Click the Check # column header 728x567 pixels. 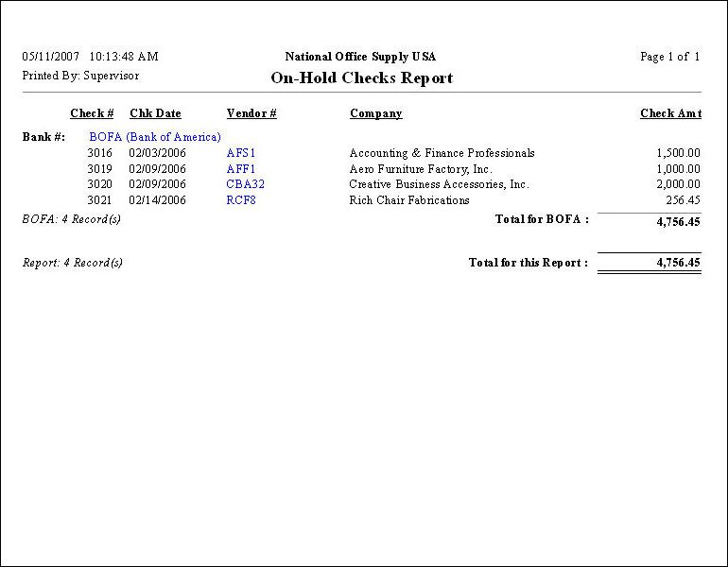tap(92, 113)
